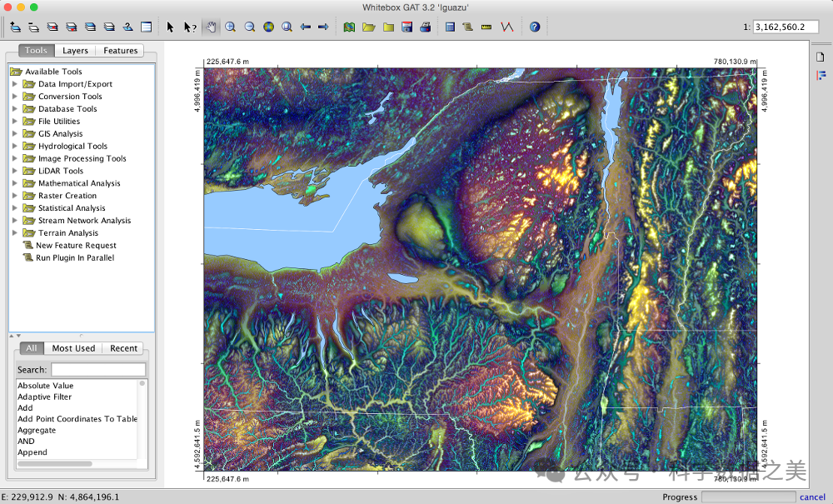Go to the next extent arrow
Image resolution: width=833 pixels, height=504 pixels.
[323, 27]
